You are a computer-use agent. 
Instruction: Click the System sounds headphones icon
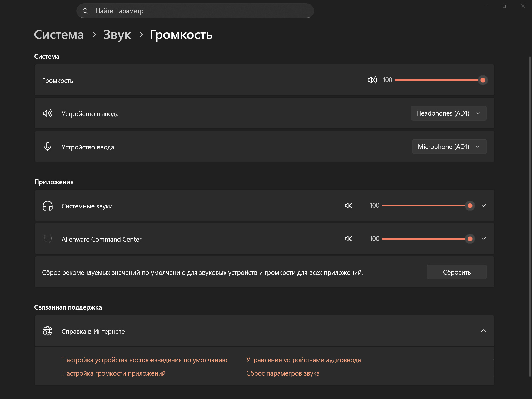(48, 206)
